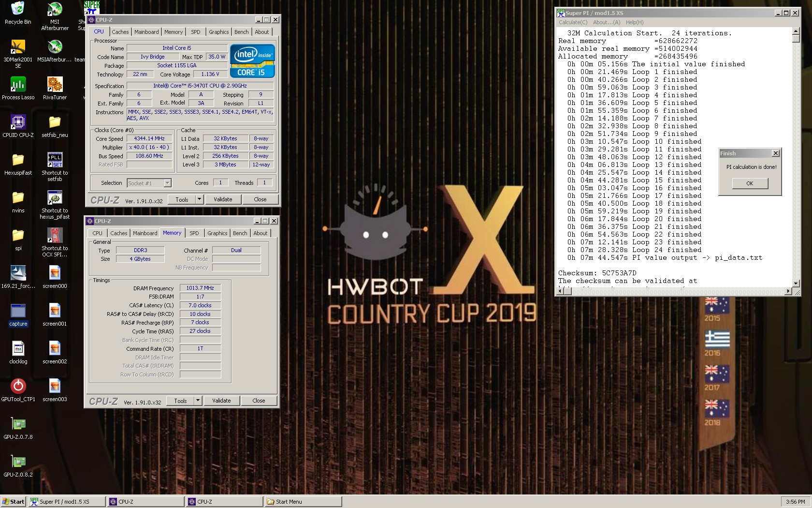Click Tools button in lower CPU-Z
Image resolution: width=812 pixels, height=508 pixels.
point(180,401)
